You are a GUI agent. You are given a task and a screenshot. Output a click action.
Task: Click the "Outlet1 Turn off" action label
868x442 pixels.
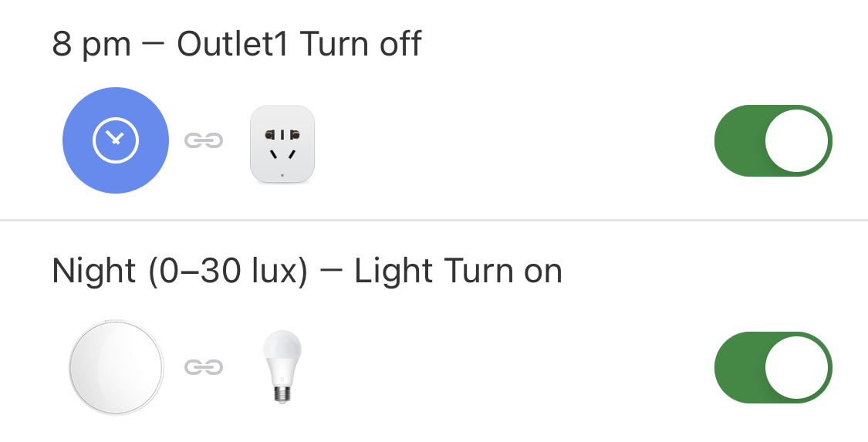point(299,45)
